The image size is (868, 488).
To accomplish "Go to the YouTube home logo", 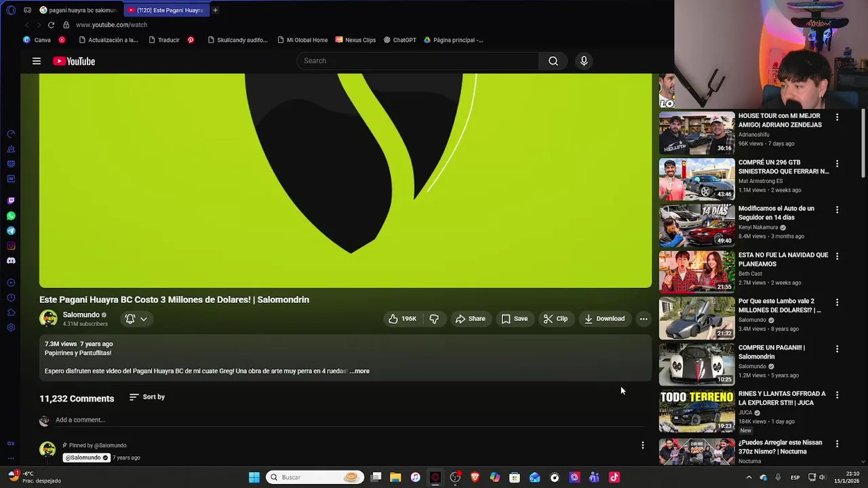I will click(x=74, y=61).
